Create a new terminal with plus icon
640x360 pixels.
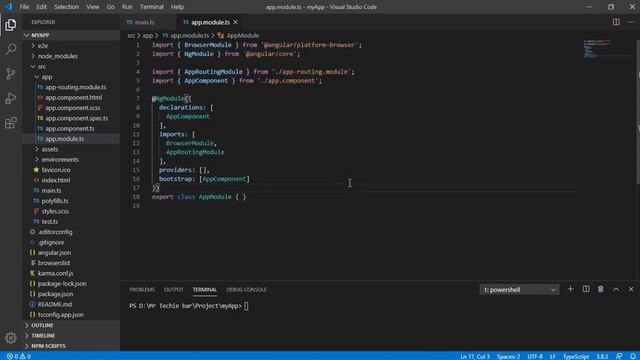pyautogui.click(x=570, y=289)
